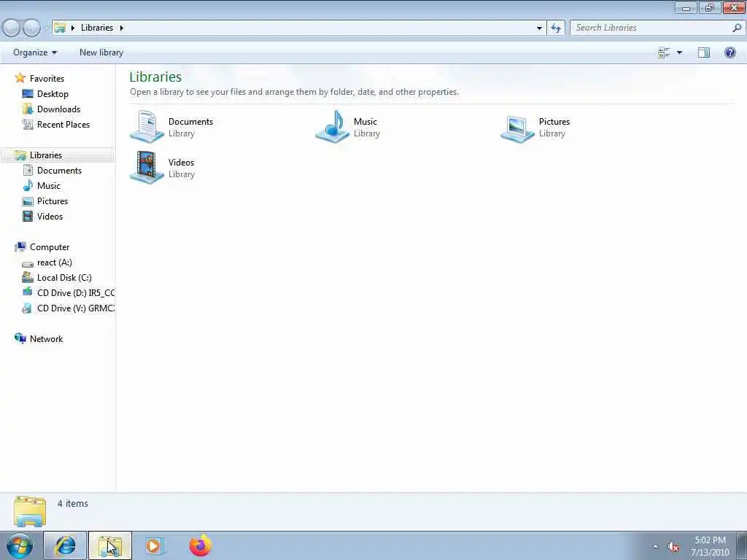
Task: Launch Firefox from the taskbar
Action: tap(200, 545)
